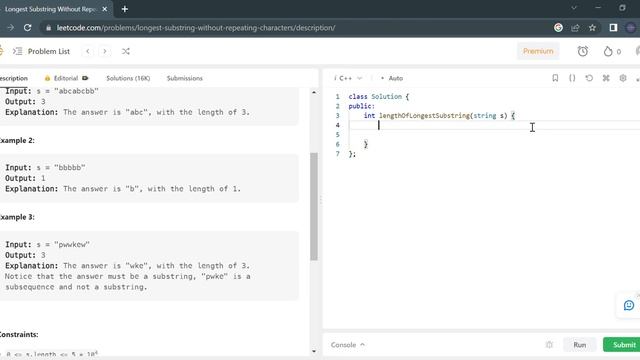Screen dimensions: 640x360
Task: Reload the LeetCode page
Action: click(x=27, y=28)
